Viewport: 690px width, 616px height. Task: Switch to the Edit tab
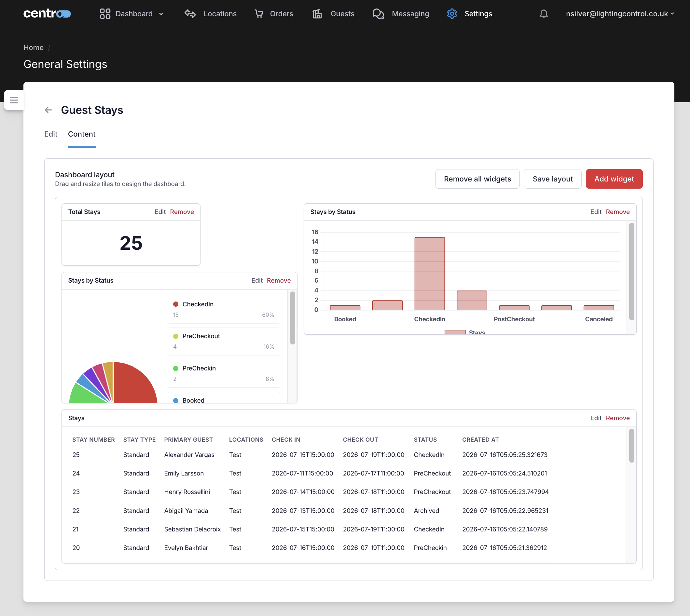(51, 134)
